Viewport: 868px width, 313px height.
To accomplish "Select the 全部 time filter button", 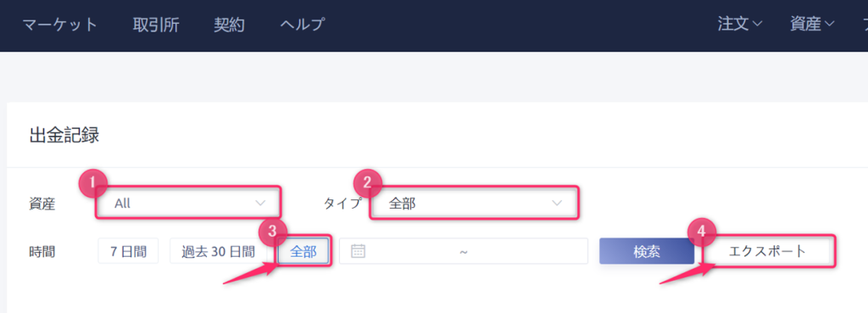I will (303, 252).
